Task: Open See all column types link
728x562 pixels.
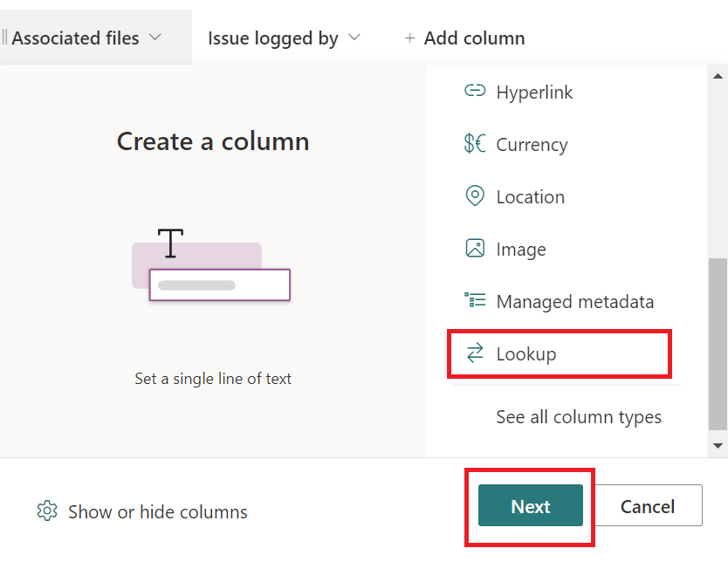Action: pos(579,417)
